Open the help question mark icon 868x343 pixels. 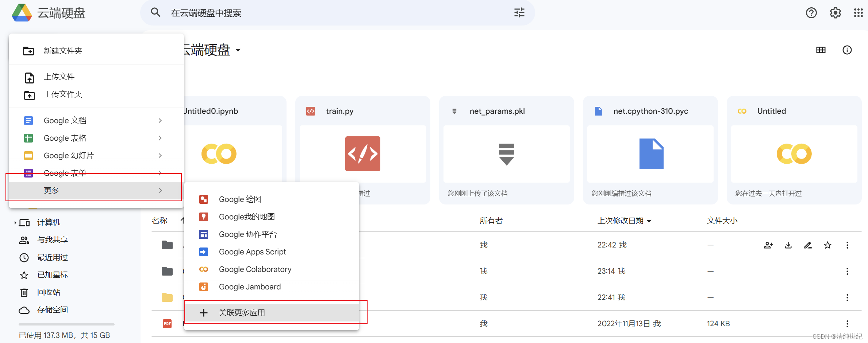[811, 13]
